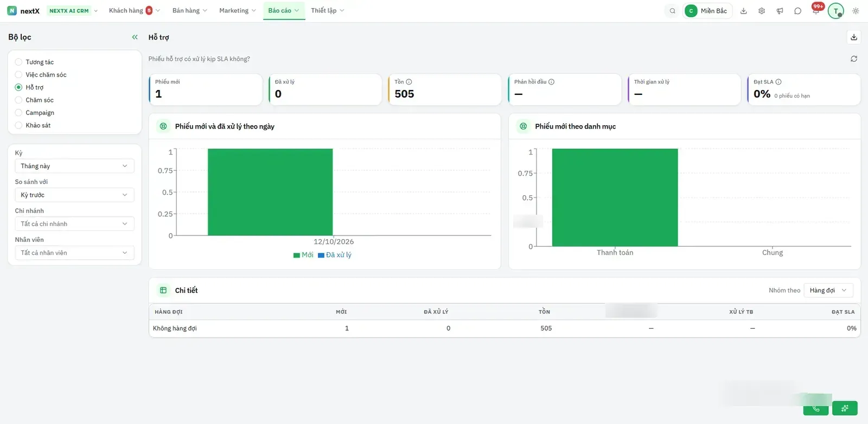
Task: Open the Báo cáo menu
Action: pos(284,11)
